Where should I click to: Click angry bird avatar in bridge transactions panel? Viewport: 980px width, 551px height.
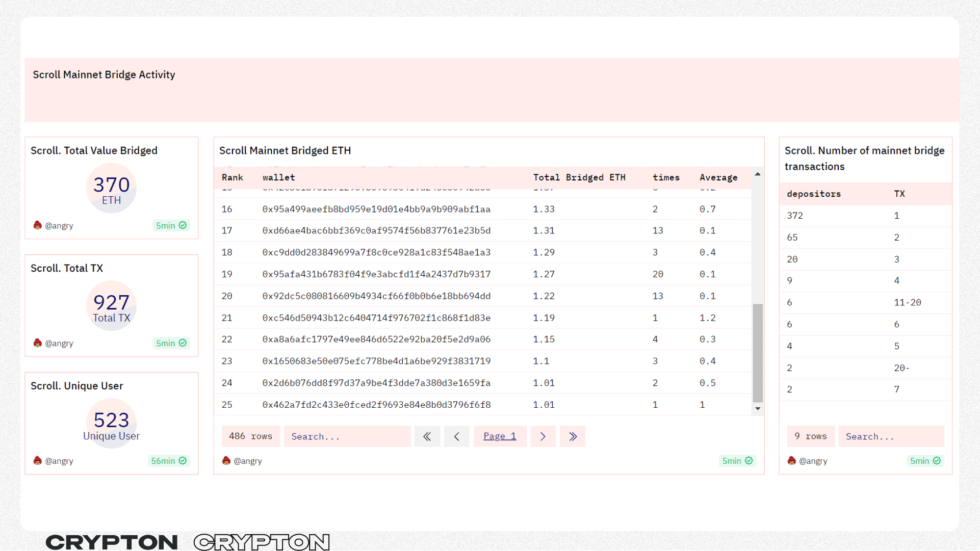(792, 461)
